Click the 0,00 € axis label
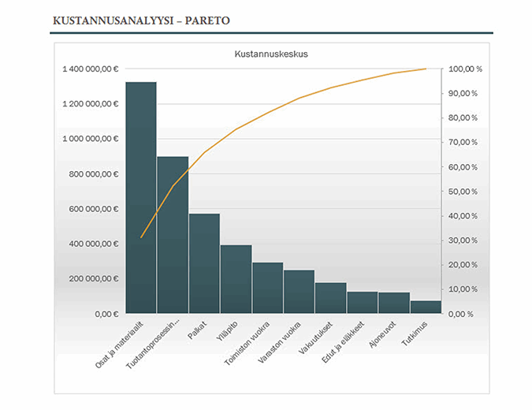 click(105, 314)
